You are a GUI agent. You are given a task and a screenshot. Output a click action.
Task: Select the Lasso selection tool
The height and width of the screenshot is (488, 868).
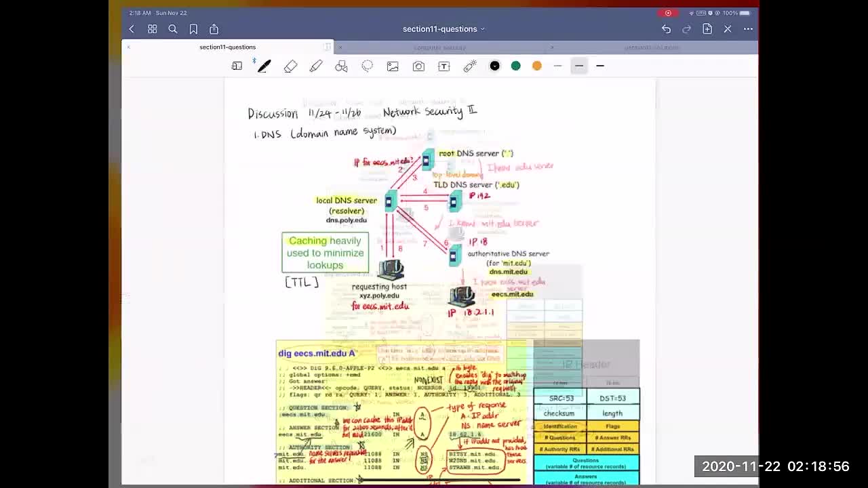point(367,66)
